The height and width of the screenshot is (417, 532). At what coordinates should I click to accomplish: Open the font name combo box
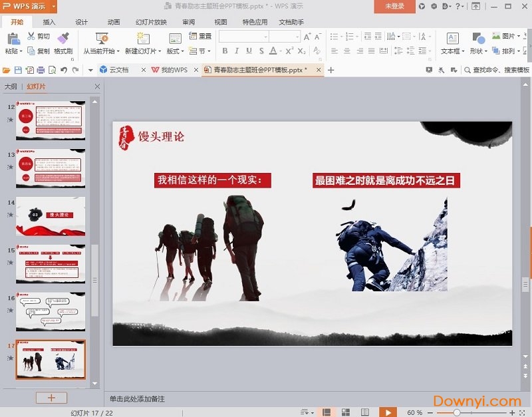(243, 36)
